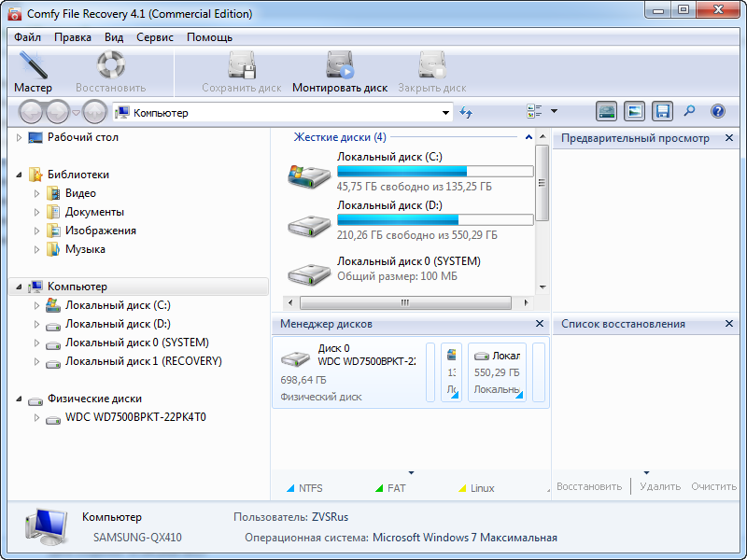This screenshot has height=560, width=747.
Task: Open the view mode dropdown arrow
Action: [554, 111]
